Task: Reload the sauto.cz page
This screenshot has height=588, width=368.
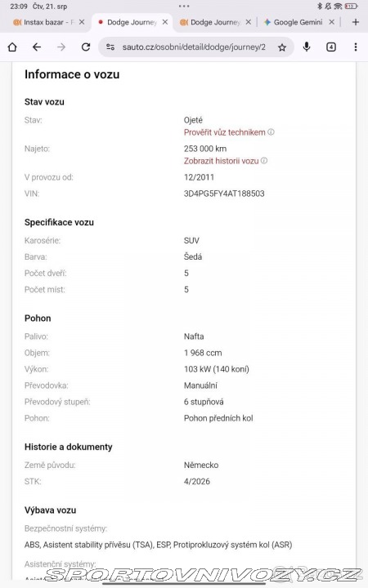Action: [86, 47]
